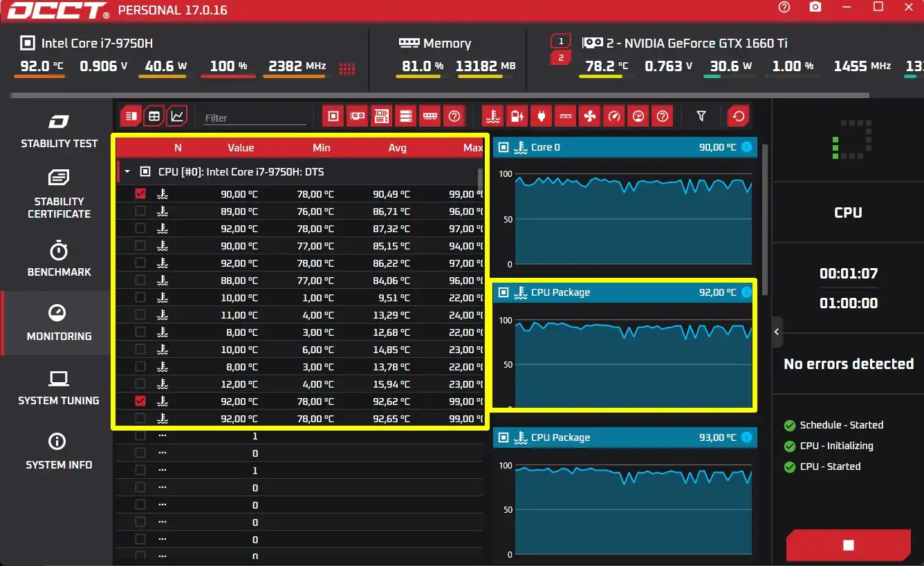The width and height of the screenshot is (924, 566).
Task: Filter sensors by CPU hardware
Action: pos(333,116)
